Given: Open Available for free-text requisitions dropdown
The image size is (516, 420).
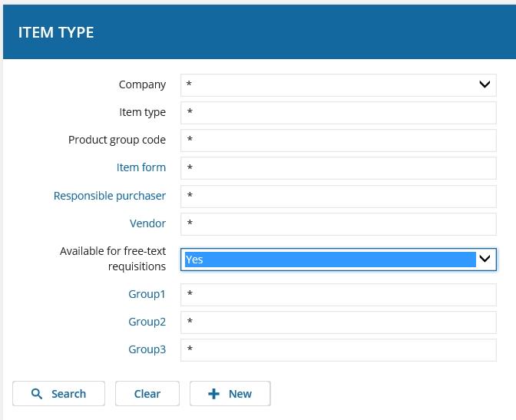Looking at the screenshot, I should click(x=339, y=260).
